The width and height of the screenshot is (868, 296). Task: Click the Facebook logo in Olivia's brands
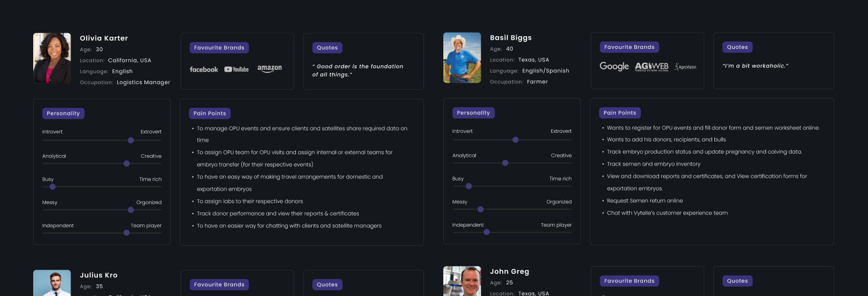204,69
